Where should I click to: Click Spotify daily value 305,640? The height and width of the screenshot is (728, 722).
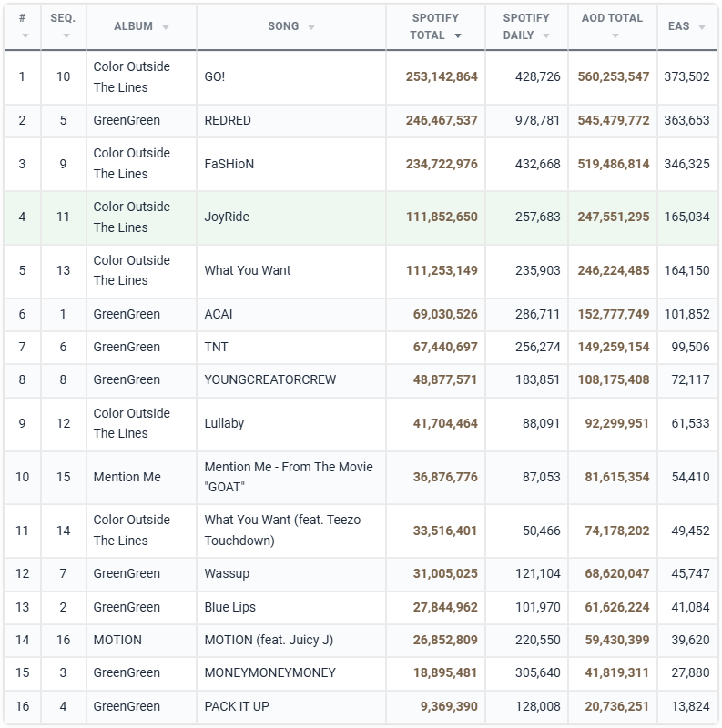tap(537, 672)
